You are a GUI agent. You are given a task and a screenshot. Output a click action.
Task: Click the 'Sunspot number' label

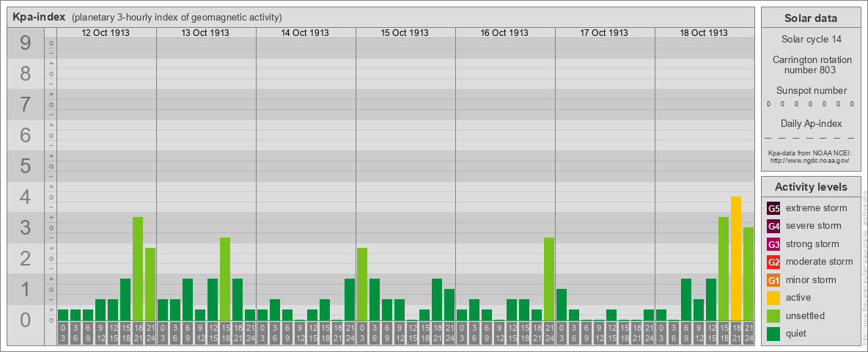[x=811, y=91]
